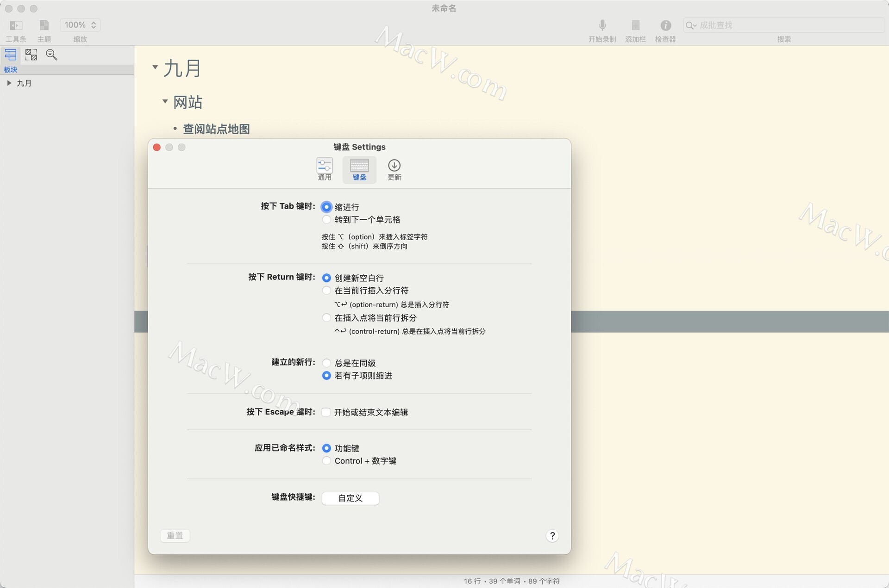
Task: Select the sidebar search magnifier icon
Action: (x=51, y=55)
